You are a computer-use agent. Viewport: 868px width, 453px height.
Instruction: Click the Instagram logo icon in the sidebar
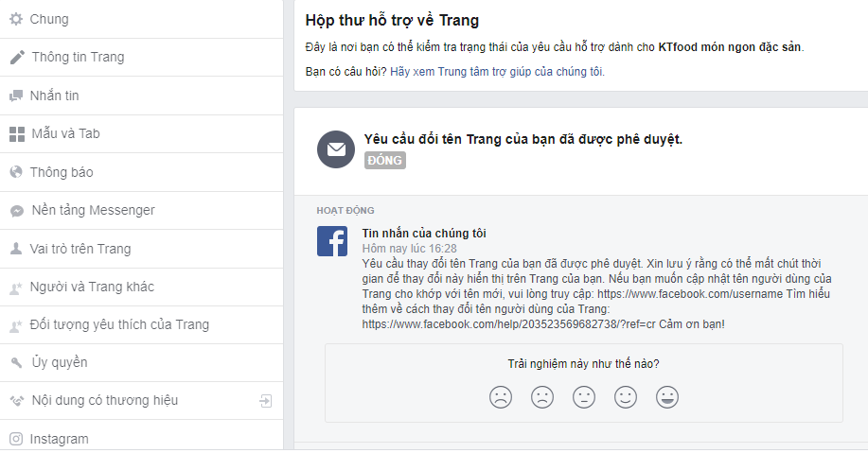pyautogui.click(x=17, y=439)
